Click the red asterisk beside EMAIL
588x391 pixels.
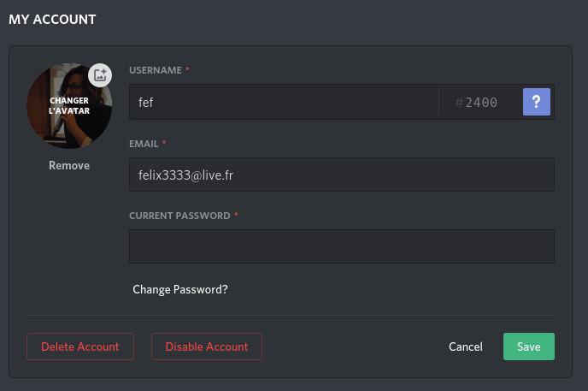click(164, 143)
